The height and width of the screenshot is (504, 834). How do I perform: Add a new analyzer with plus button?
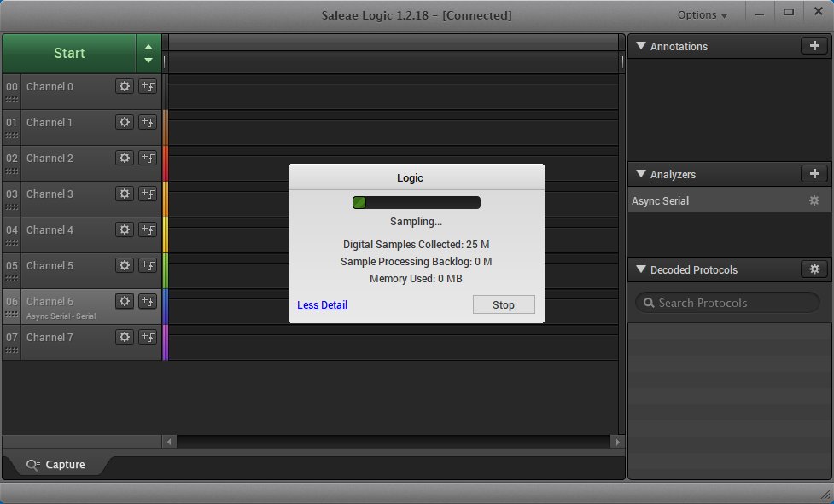pyautogui.click(x=814, y=174)
